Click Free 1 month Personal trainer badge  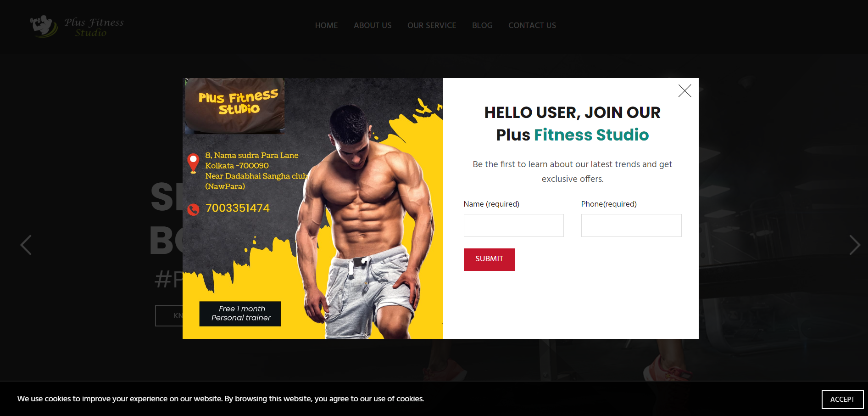point(240,314)
